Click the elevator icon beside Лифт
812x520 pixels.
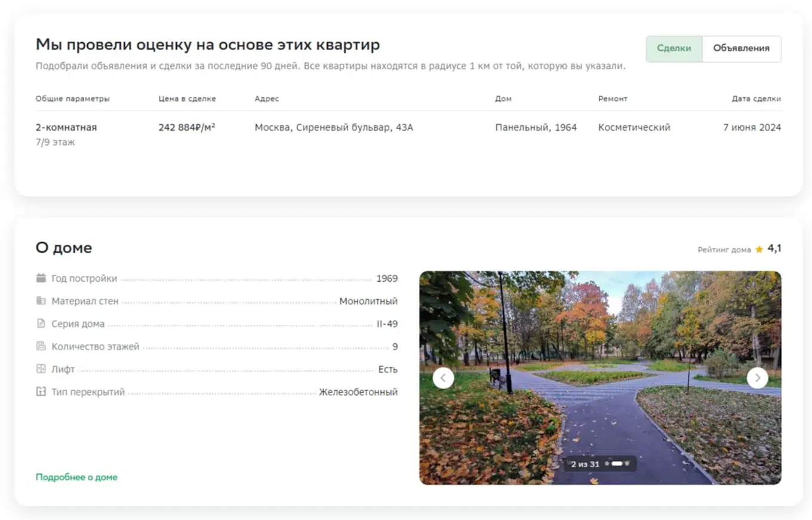point(41,369)
